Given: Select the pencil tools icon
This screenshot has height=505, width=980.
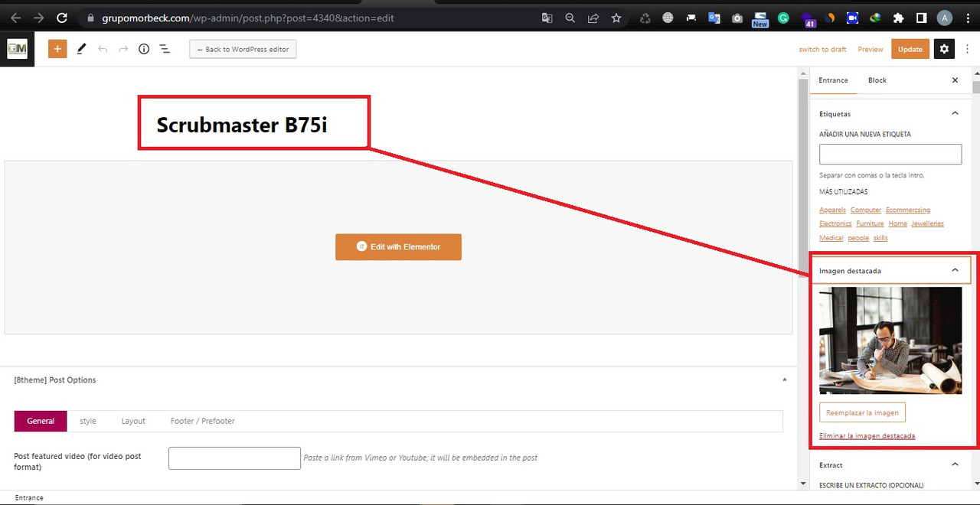Looking at the screenshot, I should [81, 49].
